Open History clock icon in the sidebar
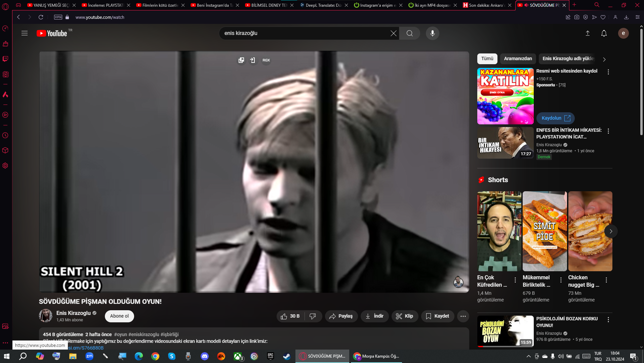 coord(5,135)
